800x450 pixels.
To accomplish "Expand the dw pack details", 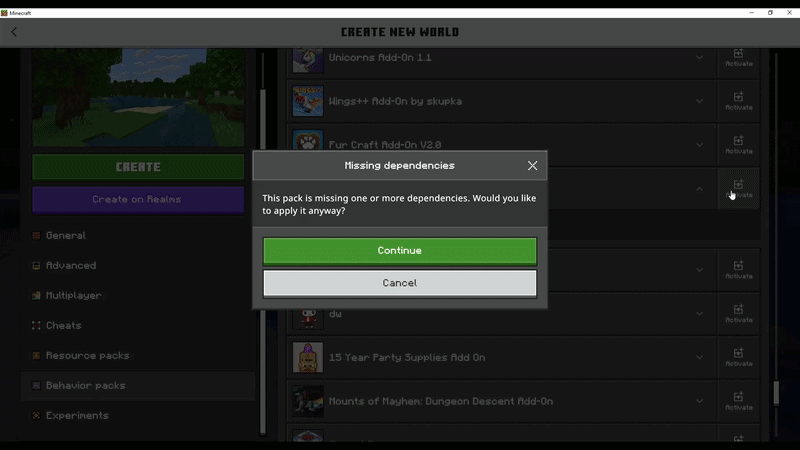I will tap(699, 314).
